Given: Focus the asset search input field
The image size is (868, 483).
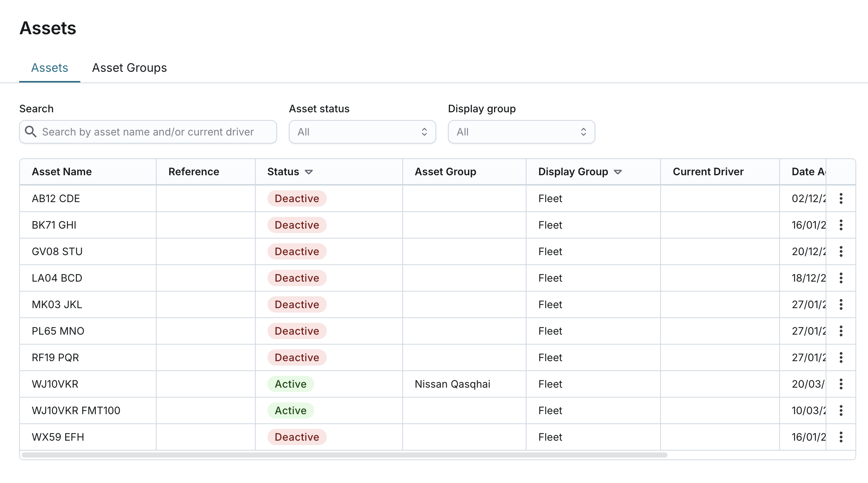Looking at the screenshot, I should pyautogui.click(x=155, y=132).
